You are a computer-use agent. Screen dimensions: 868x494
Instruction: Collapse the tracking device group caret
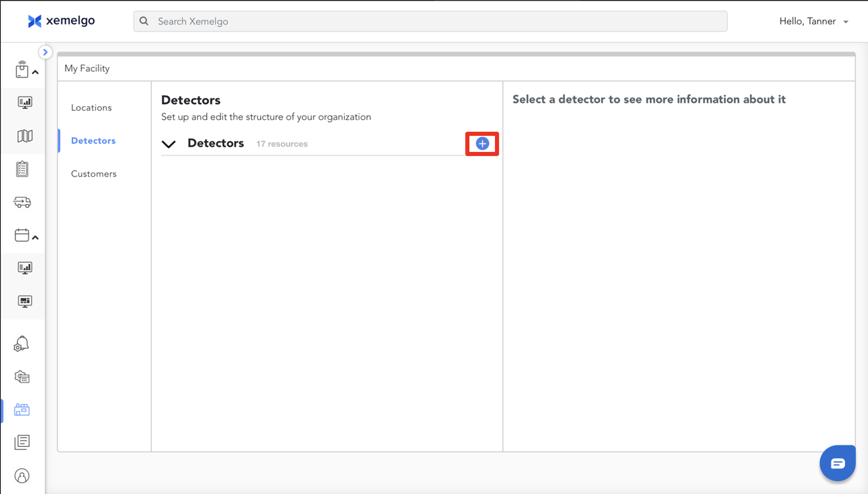(35, 72)
